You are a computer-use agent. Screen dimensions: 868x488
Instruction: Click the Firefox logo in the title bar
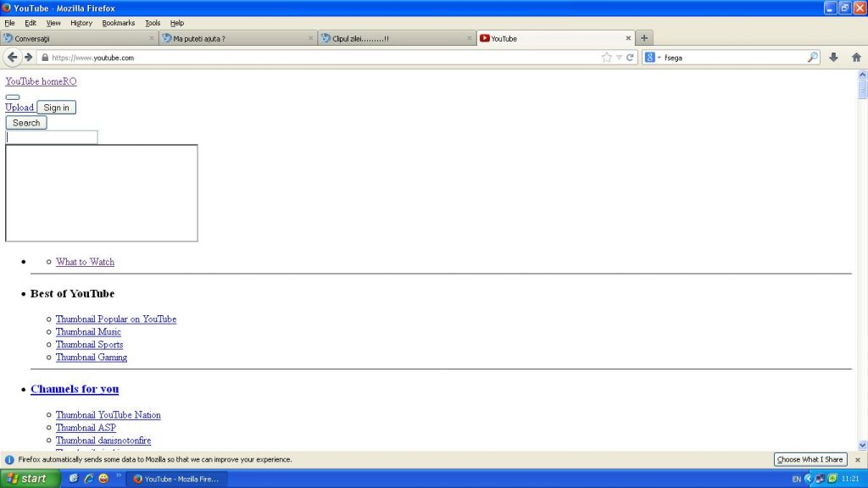point(6,8)
